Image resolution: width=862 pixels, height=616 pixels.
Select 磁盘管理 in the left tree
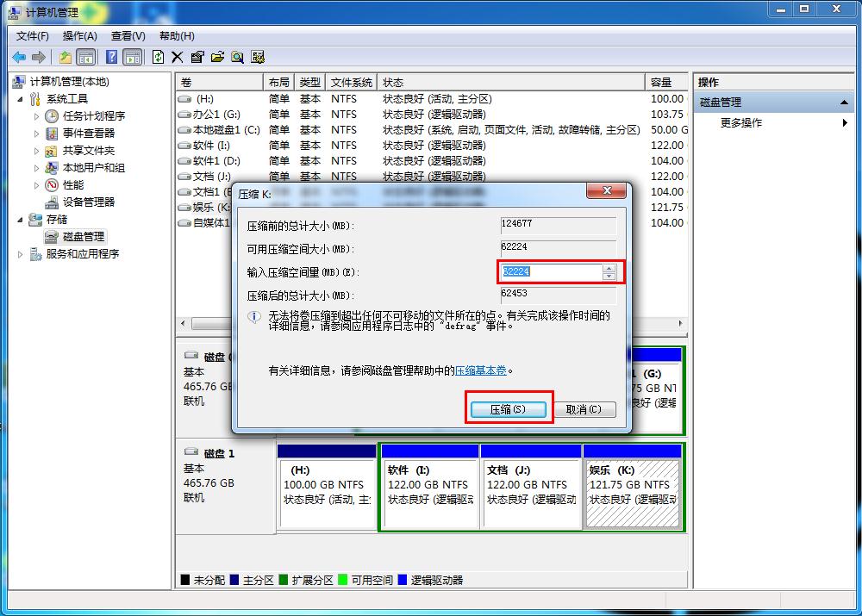click(82, 235)
